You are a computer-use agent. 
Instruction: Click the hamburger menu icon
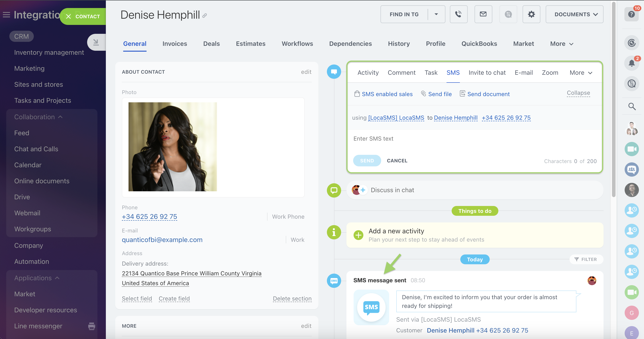click(x=6, y=15)
